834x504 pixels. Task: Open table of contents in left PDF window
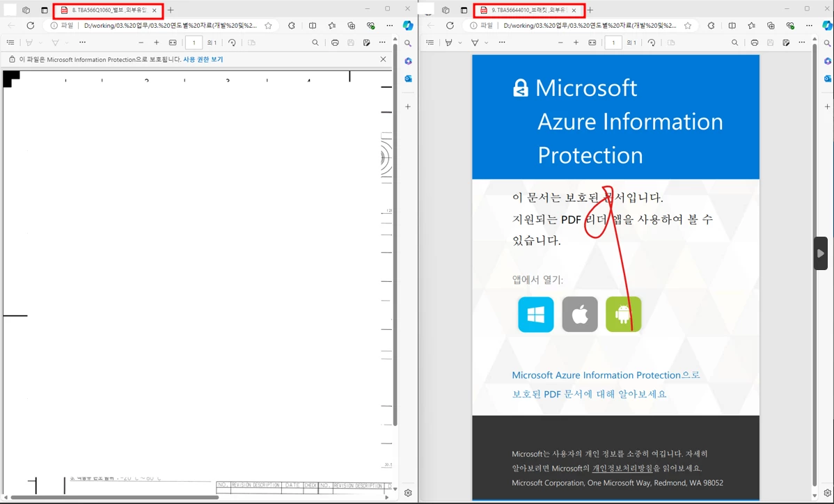point(10,42)
